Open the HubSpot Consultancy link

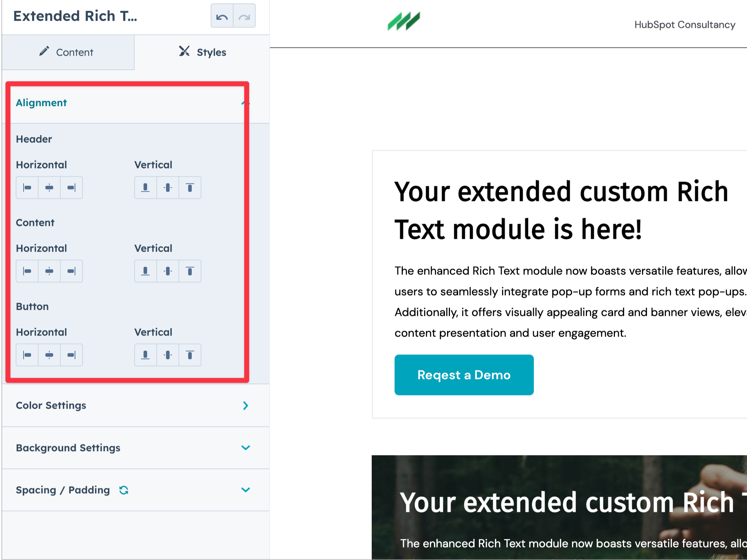tap(685, 25)
